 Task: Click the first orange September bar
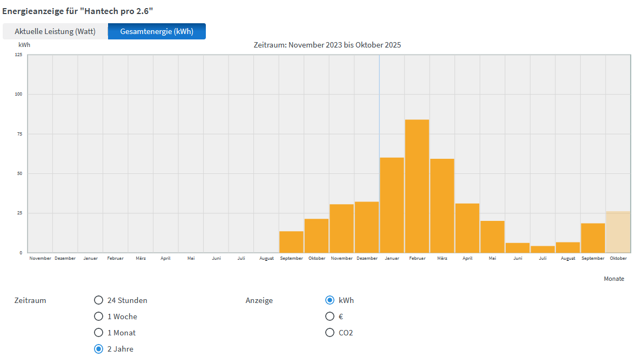[291, 242]
